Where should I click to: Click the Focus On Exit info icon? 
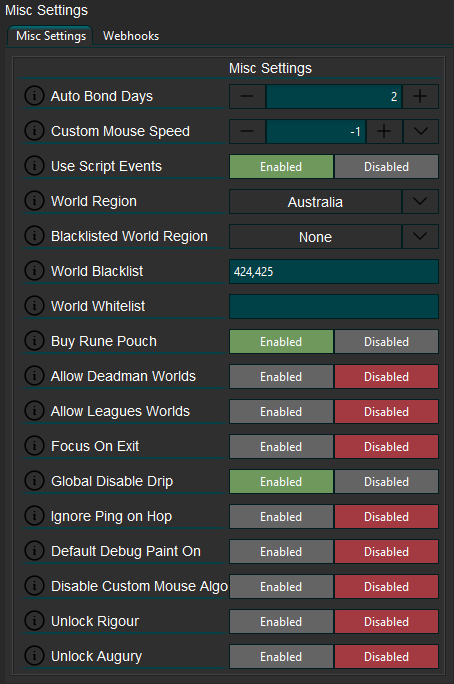tap(34, 446)
